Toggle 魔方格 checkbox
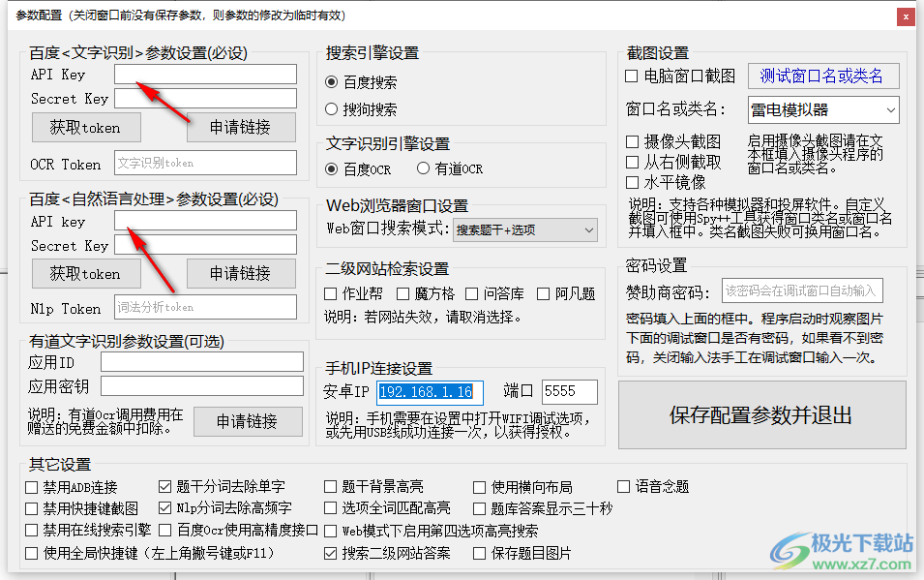The image size is (924, 580). [403, 293]
